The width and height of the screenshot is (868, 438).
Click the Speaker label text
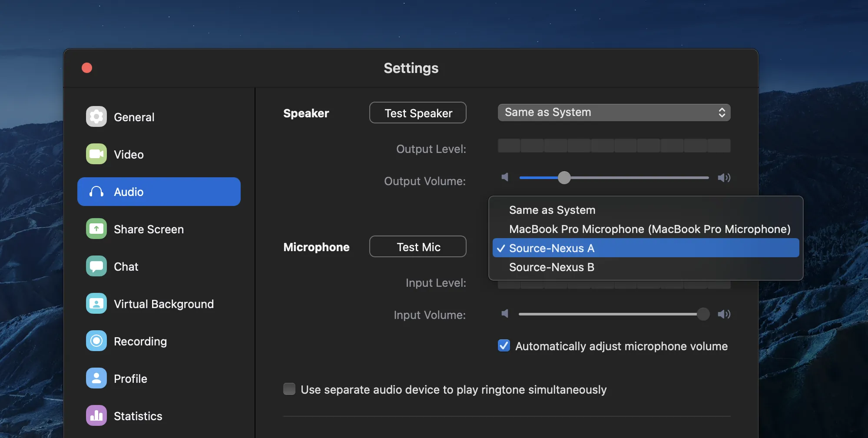306,113
